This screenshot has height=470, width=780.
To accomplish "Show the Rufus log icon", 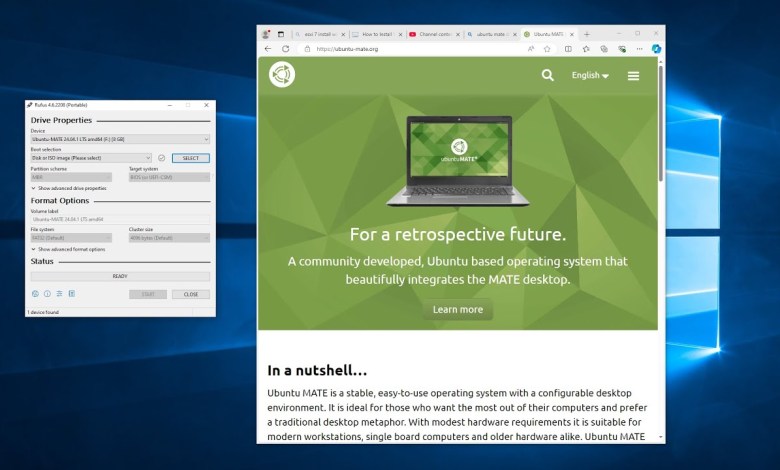I will (71, 294).
